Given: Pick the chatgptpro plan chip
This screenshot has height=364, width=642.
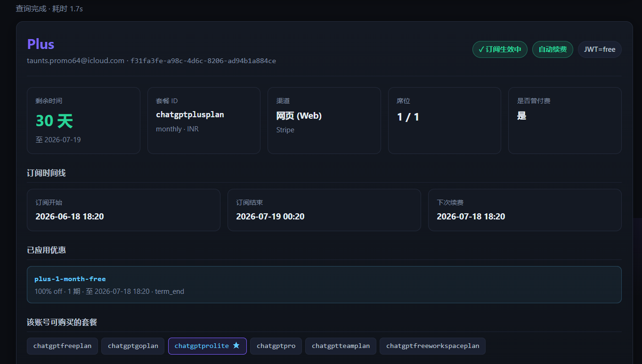Looking at the screenshot, I should click(x=276, y=346).
